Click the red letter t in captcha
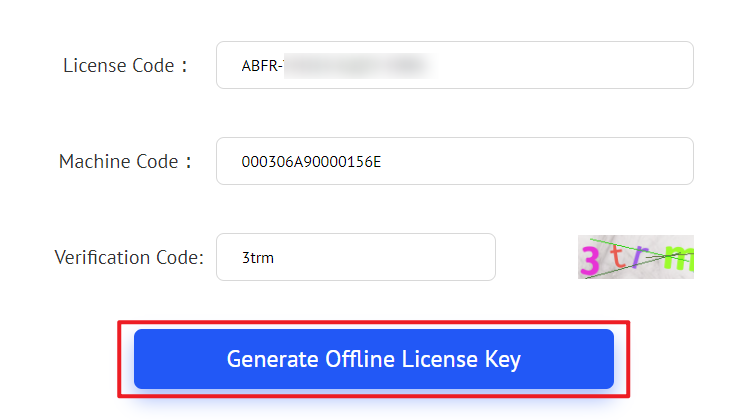747x420 pixels. click(617, 257)
